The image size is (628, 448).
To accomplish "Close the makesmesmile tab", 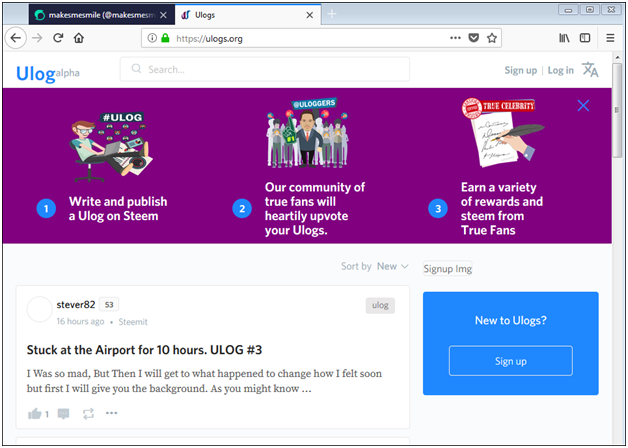I will click(x=163, y=15).
